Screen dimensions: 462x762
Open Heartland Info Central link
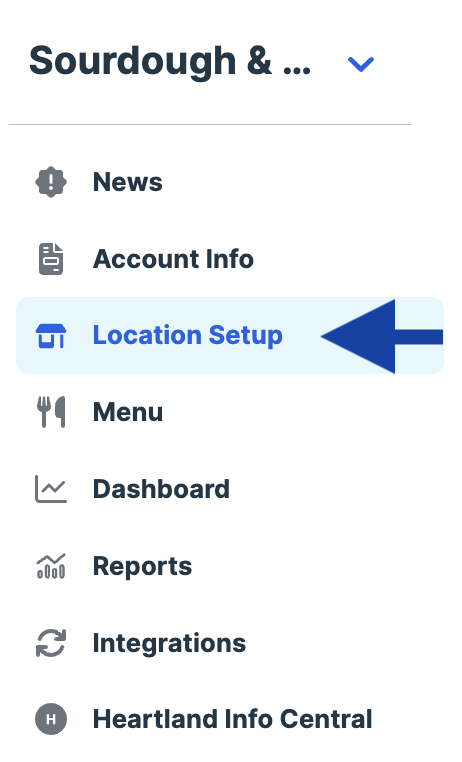pos(233,719)
